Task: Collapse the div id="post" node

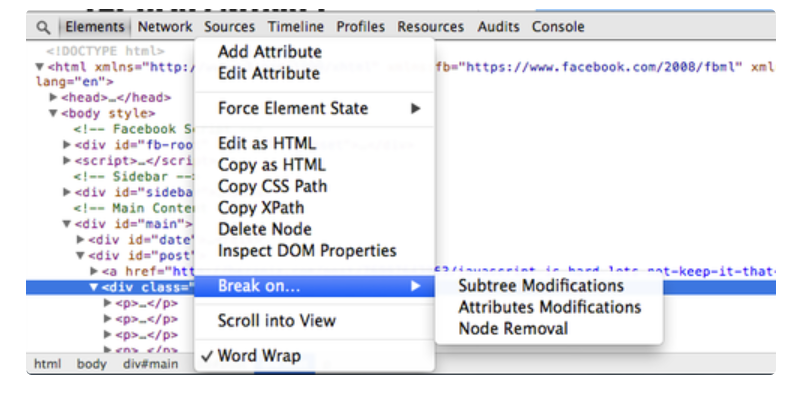Action: [80, 255]
